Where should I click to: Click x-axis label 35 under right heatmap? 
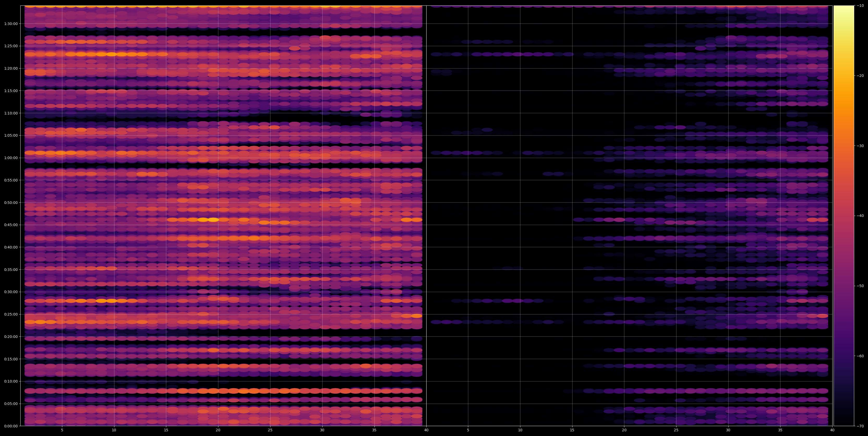click(x=780, y=430)
